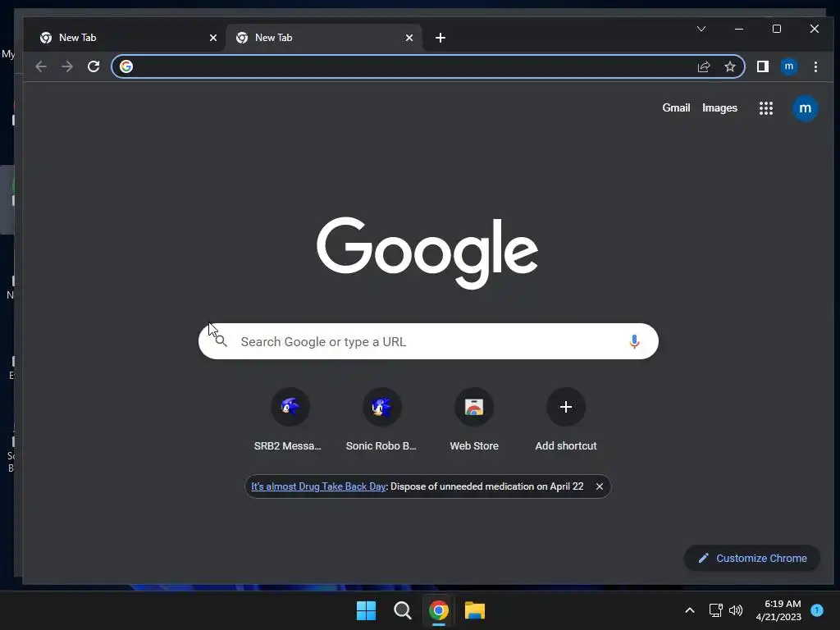The height and width of the screenshot is (630, 840).
Task: Add a new shortcut tile
Action: point(566,421)
